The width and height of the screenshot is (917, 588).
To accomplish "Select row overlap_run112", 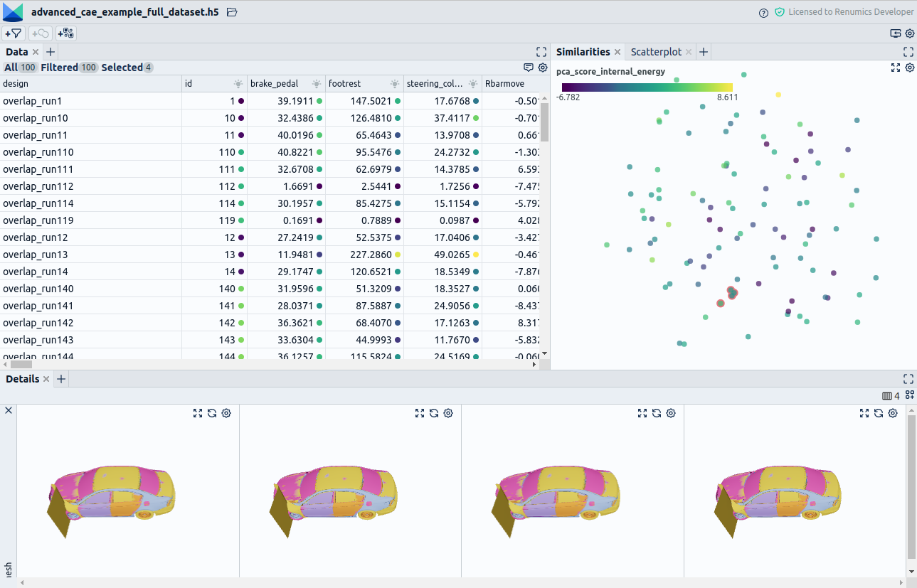I will coord(270,186).
